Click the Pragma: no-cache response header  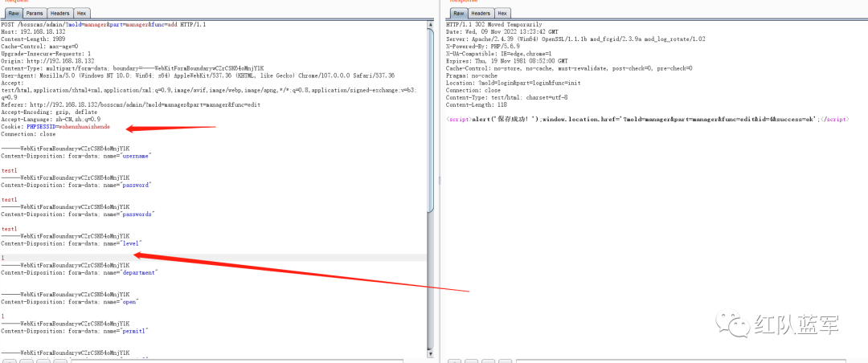(x=472, y=75)
